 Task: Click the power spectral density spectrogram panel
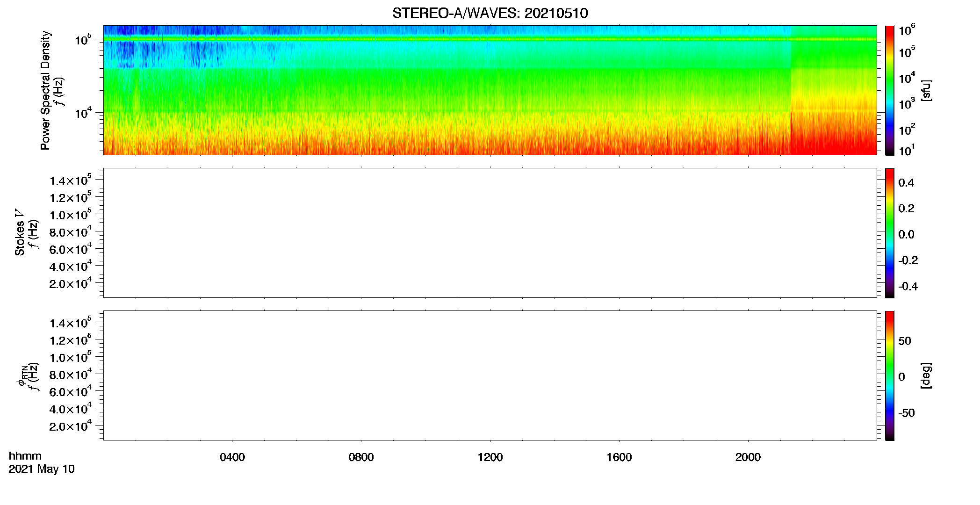click(490, 90)
